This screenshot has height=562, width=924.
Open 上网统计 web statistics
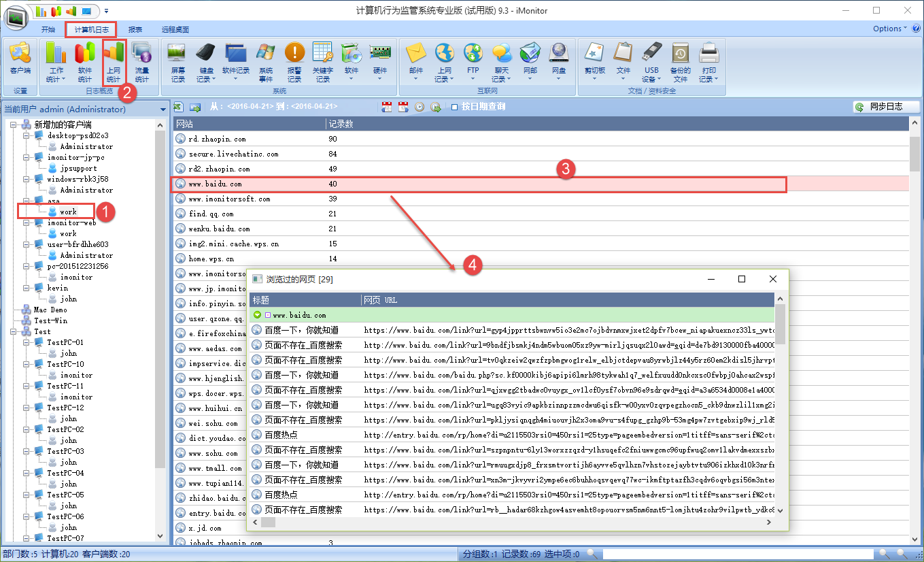[114, 62]
